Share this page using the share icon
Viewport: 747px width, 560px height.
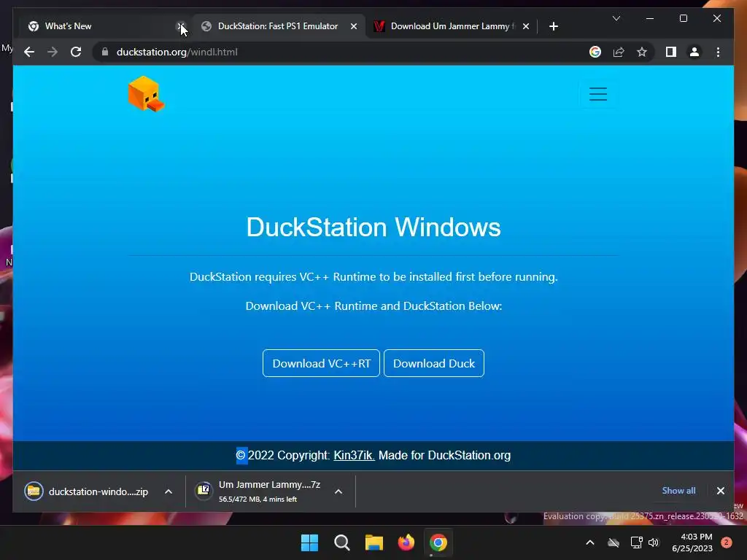click(x=619, y=52)
